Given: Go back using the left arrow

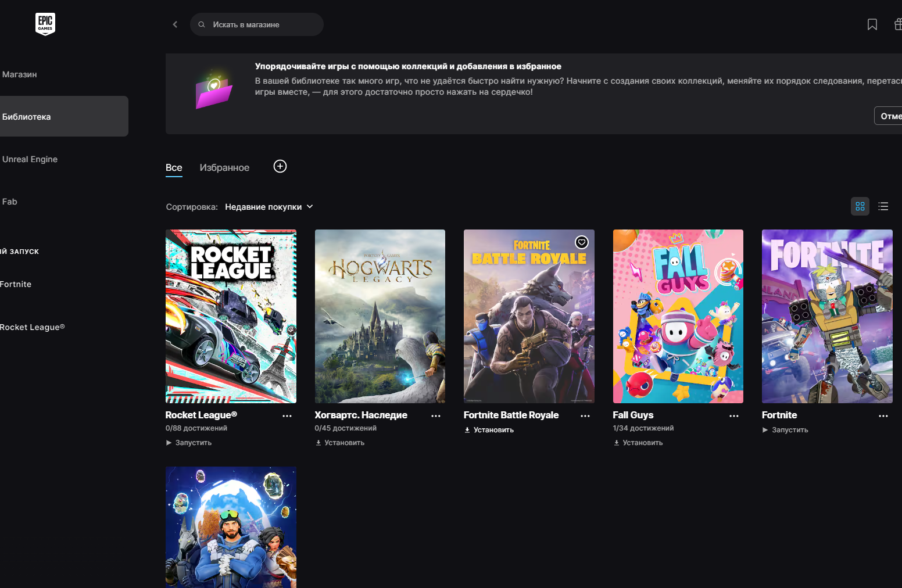Looking at the screenshot, I should 175,24.
